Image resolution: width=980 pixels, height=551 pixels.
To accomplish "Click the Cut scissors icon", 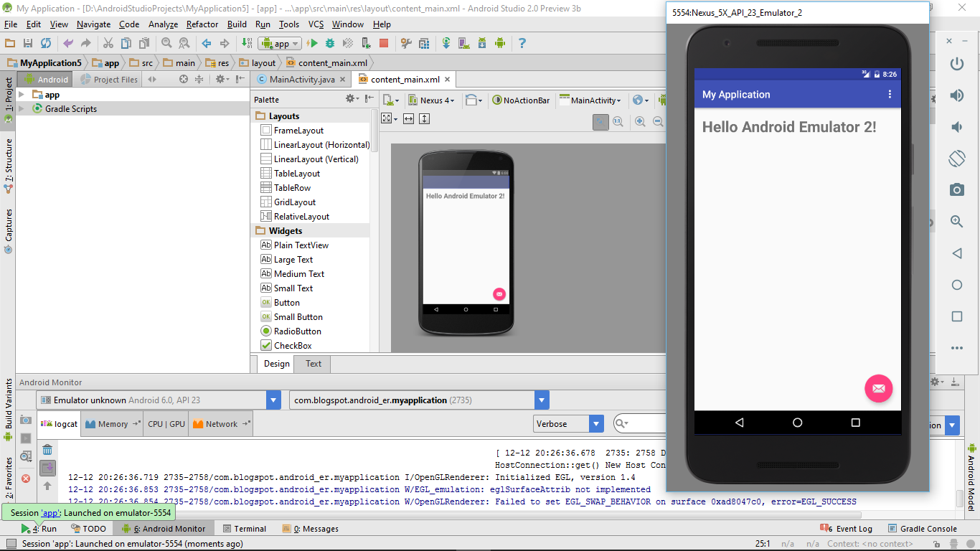I will (108, 43).
